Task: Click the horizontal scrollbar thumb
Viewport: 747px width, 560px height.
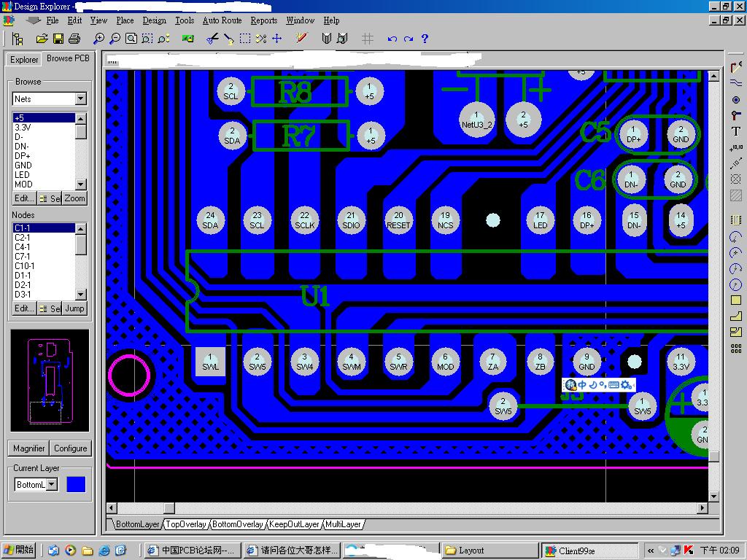Action: 169,508
